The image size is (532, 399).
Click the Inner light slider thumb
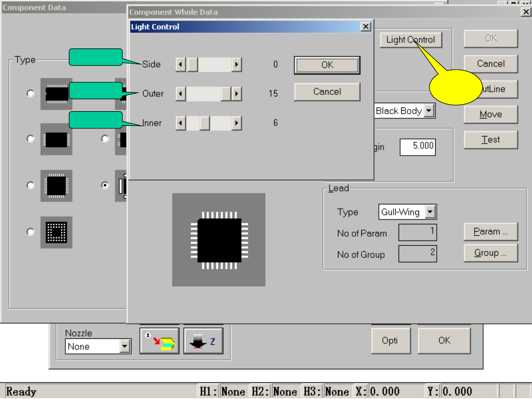tap(205, 123)
